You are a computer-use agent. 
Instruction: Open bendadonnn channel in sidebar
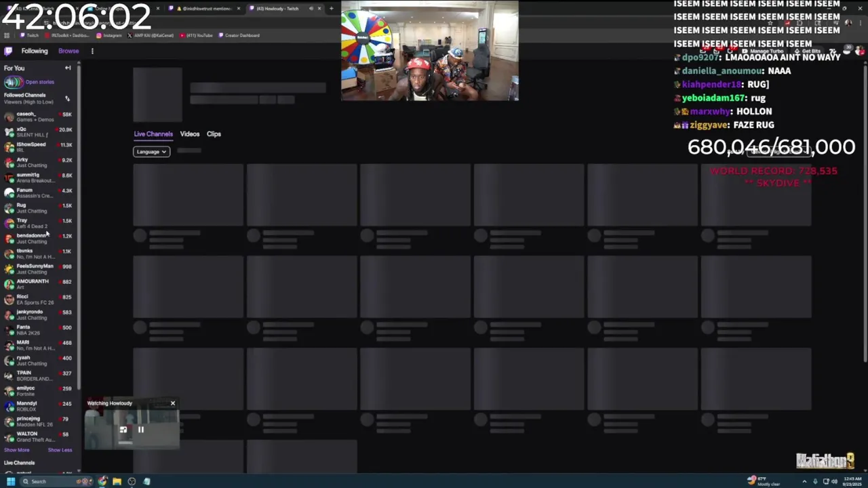[x=38, y=239]
